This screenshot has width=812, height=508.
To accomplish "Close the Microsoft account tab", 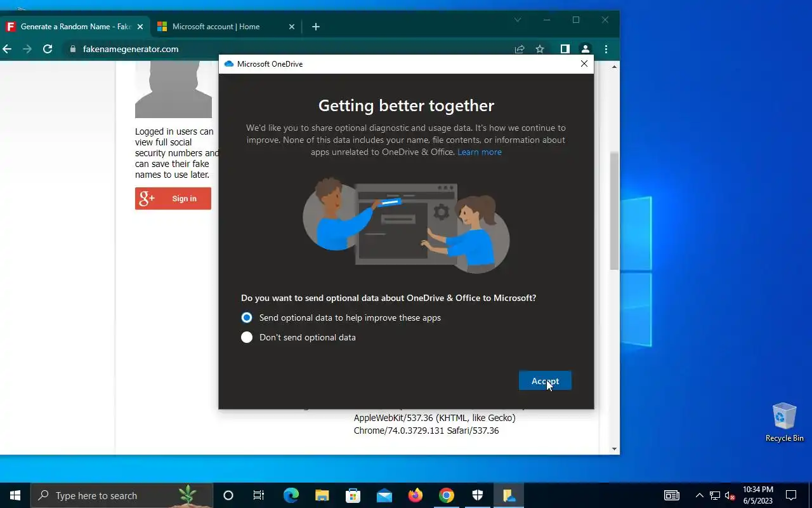I will tap(292, 27).
